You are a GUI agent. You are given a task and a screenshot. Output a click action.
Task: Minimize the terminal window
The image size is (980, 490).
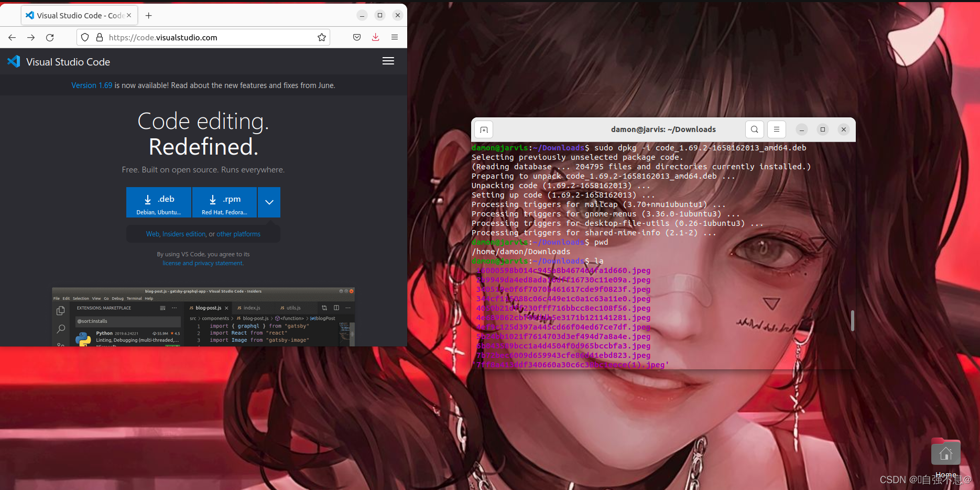click(802, 129)
